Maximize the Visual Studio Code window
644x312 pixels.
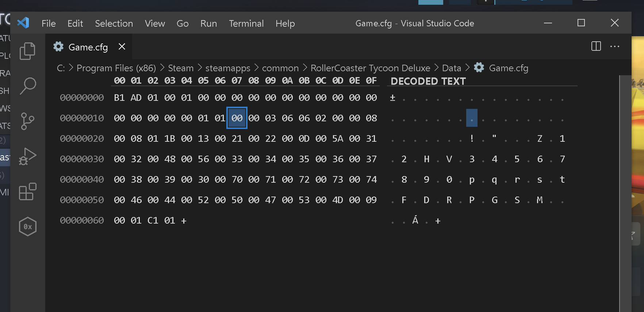click(581, 23)
